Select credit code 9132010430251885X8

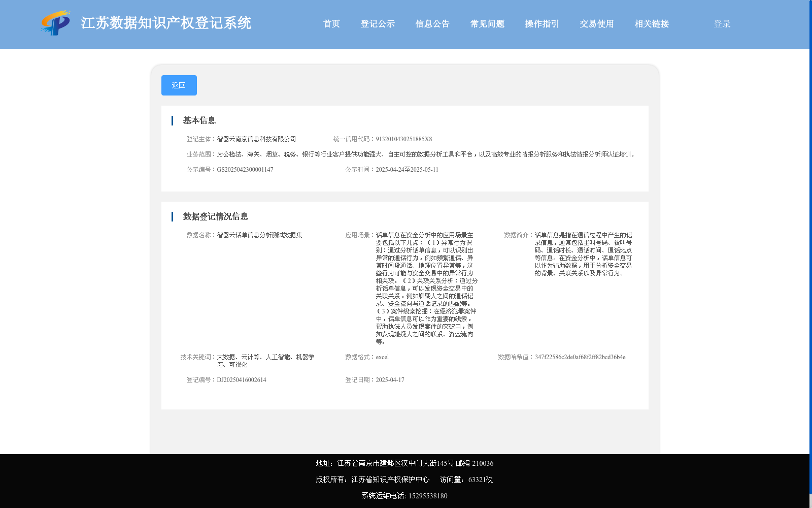click(x=404, y=139)
